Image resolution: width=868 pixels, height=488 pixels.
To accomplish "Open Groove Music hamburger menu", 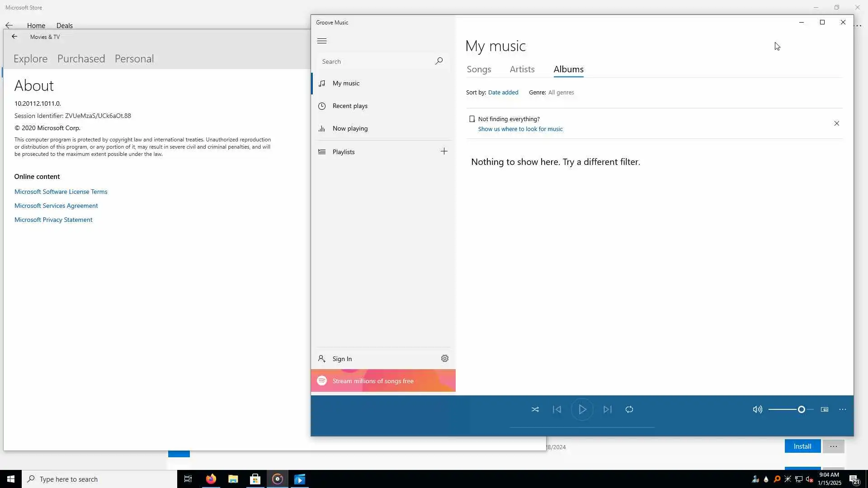I will click(x=322, y=41).
